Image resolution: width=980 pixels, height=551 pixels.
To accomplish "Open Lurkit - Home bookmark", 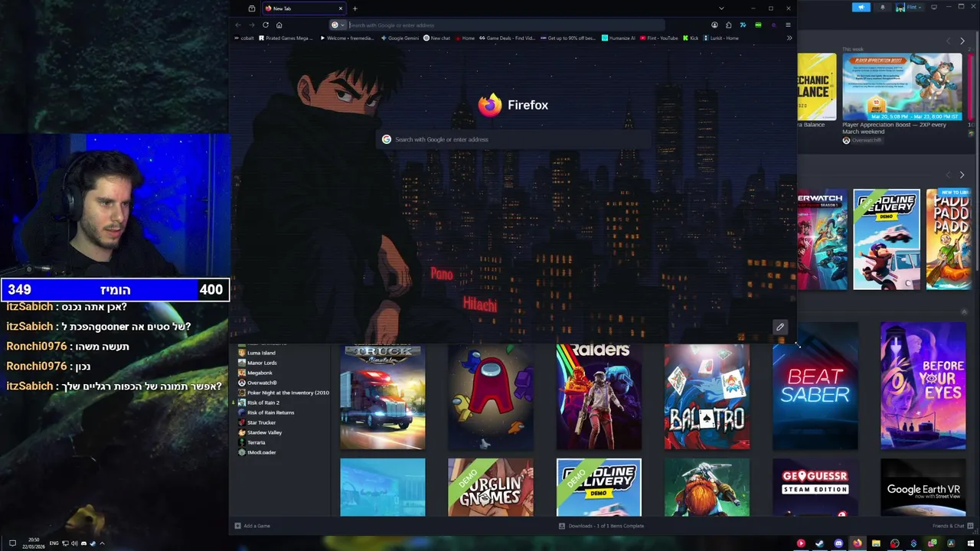I will [x=721, y=37].
